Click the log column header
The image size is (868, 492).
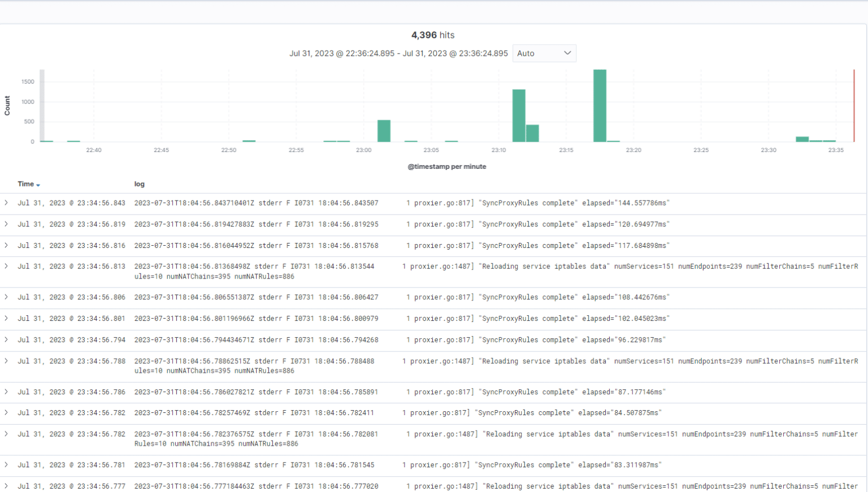click(x=139, y=184)
